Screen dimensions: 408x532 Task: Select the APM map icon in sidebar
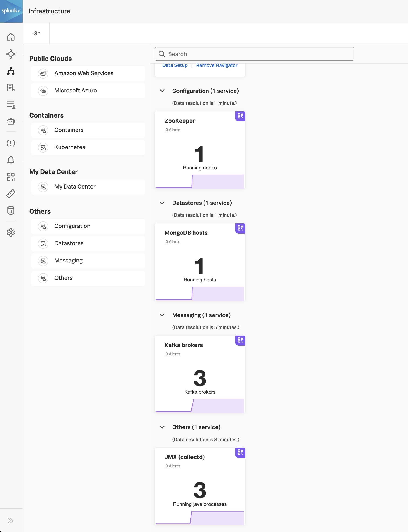(11, 54)
